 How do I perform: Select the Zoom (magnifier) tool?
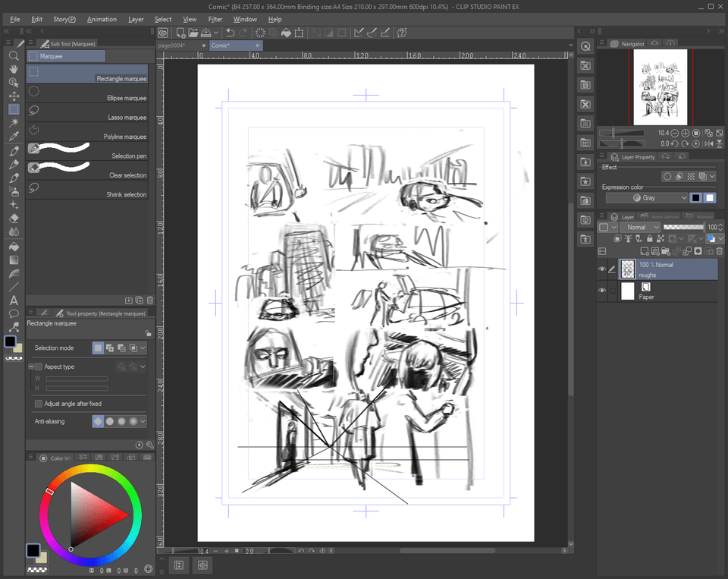[x=13, y=56]
